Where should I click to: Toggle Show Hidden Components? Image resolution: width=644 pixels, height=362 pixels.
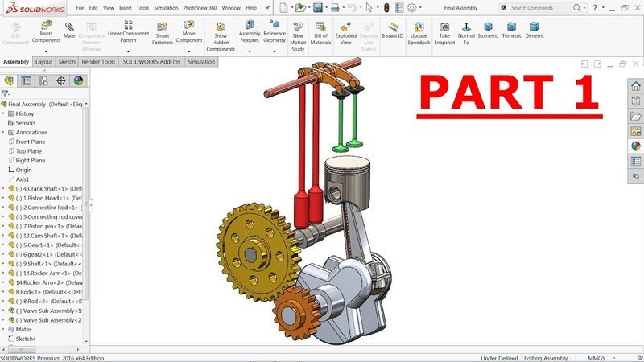221,36
